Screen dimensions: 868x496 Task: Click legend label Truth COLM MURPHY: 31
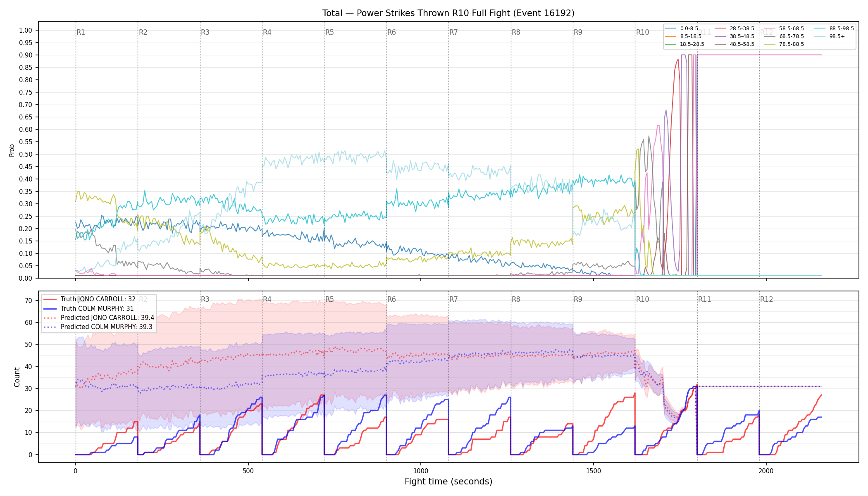coord(97,308)
